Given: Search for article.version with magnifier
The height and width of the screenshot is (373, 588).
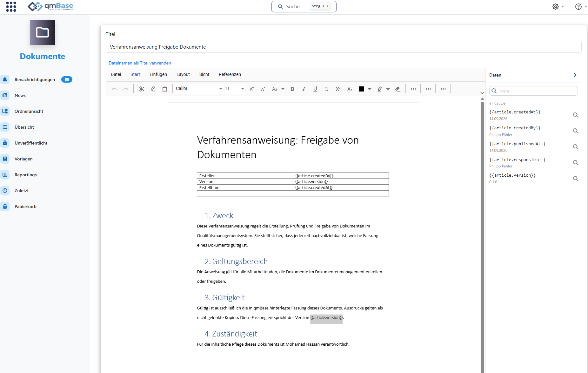Looking at the screenshot, I should [576, 179].
